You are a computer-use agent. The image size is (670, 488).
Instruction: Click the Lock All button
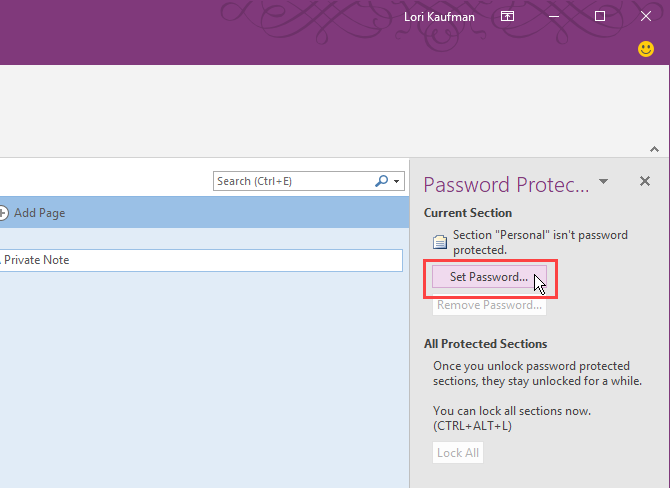[458, 453]
